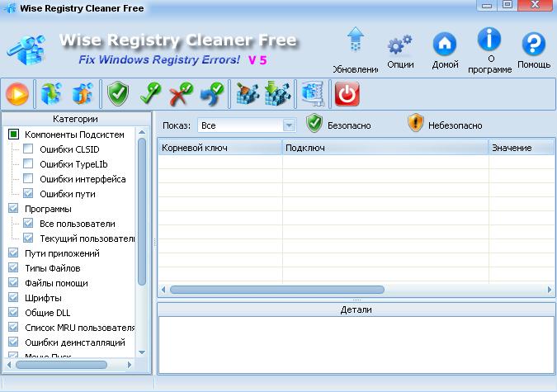Sort by the Подключ column header
Screen dimensions: 557x392
[x=385, y=148]
